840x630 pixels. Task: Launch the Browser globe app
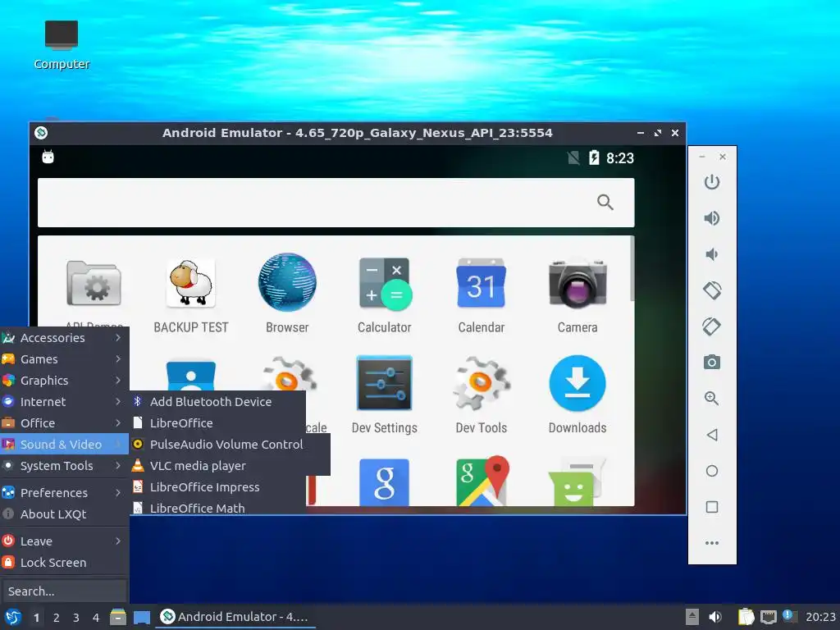click(x=287, y=282)
